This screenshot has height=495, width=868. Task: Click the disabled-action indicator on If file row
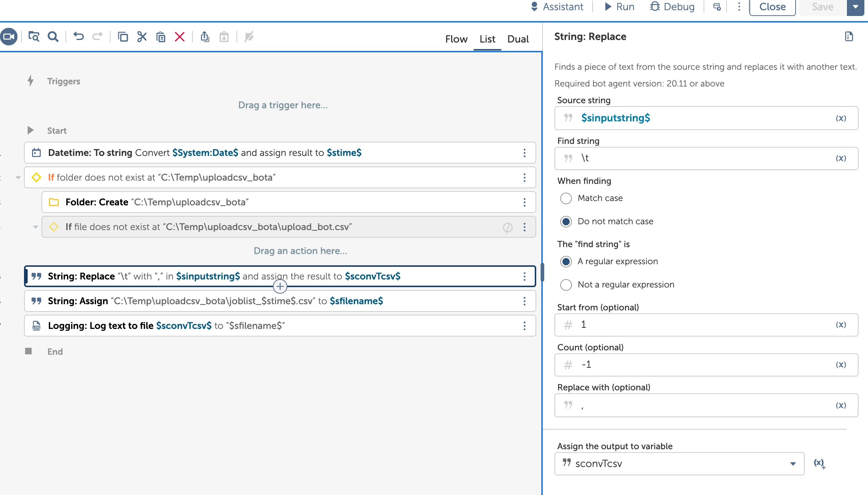coord(507,228)
